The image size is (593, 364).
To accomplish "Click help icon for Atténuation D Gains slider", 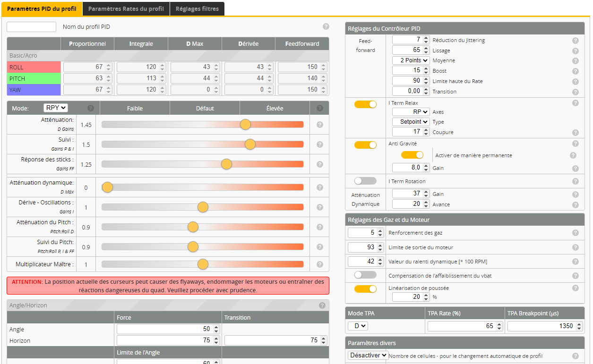I will click(320, 125).
